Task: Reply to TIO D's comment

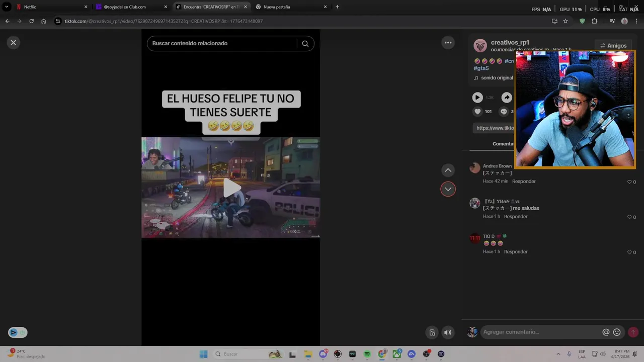Action: pos(516,252)
